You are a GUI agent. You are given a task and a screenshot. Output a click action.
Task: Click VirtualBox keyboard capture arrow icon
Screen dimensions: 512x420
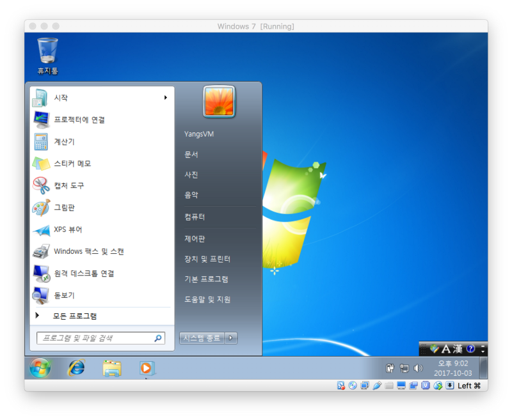pyautogui.click(x=450, y=385)
